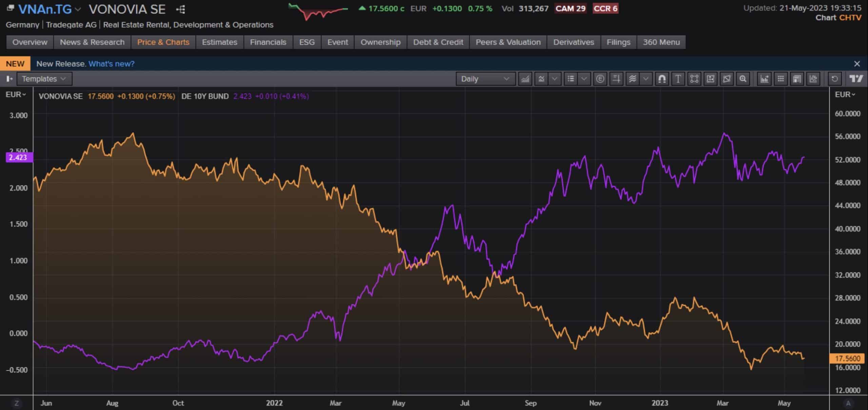
Task: Click the CAM 29 badge
Action: click(571, 8)
